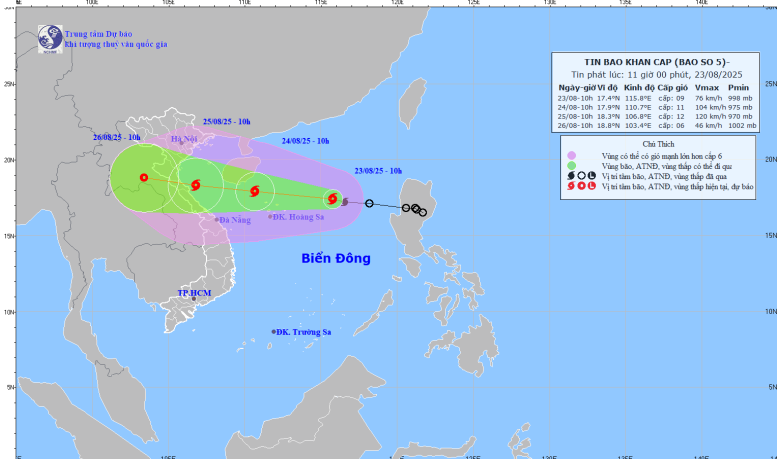Click the pink legend circle swatch

(x=571, y=155)
